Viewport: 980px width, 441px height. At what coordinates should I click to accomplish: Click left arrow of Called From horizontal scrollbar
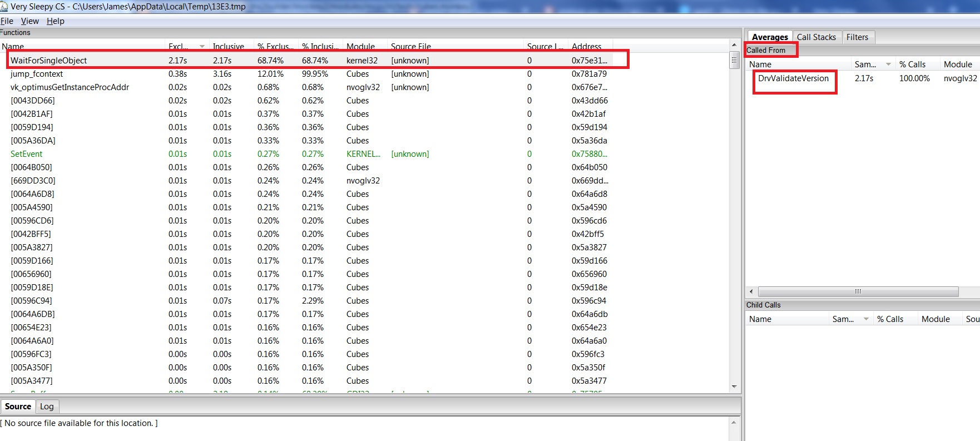click(x=751, y=291)
